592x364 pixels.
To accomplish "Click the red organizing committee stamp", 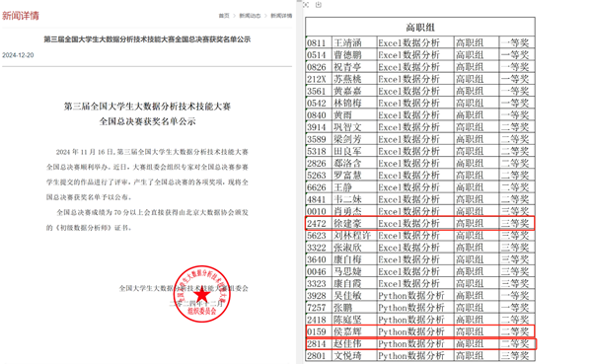I will coord(202,294).
